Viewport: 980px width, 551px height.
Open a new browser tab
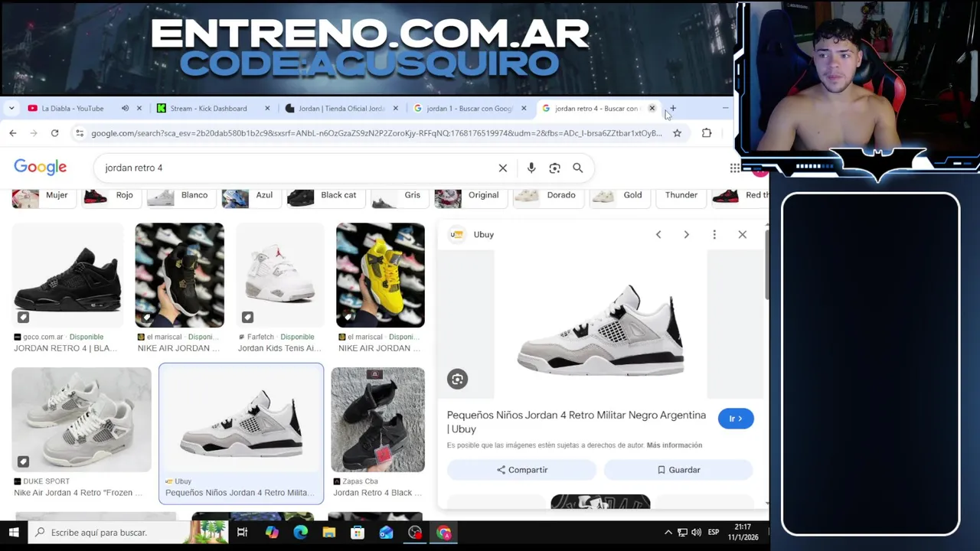[x=673, y=109]
